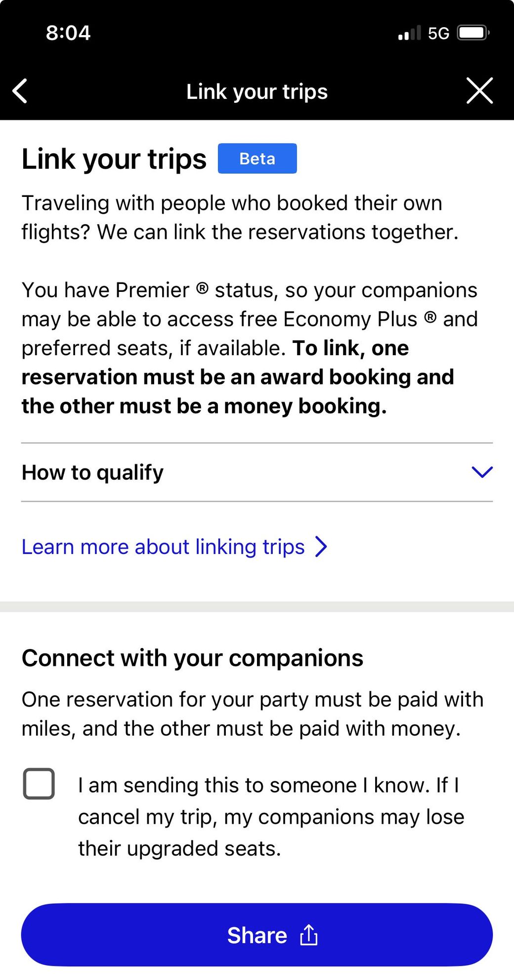Tap the large Link your trips page heading
Screen dimensions: 514x980
(114, 159)
